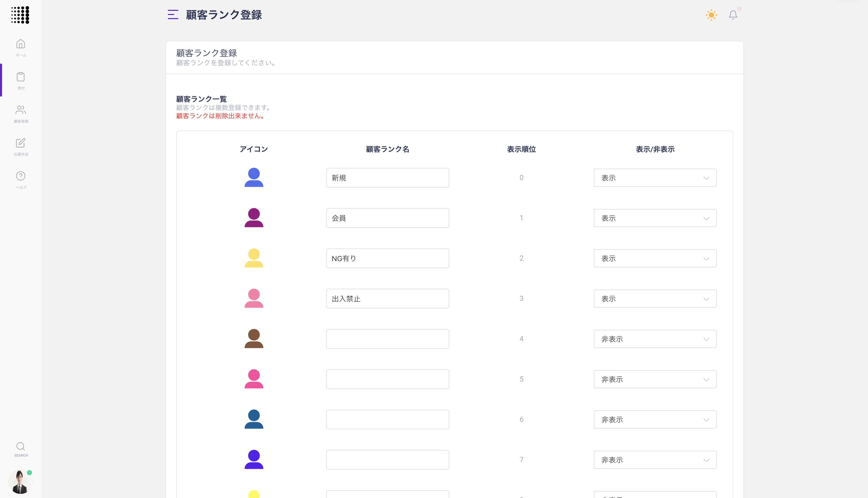Image resolution: width=868 pixels, height=498 pixels.
Task: Toggle the sun theme icon
Action: pos(711,15)
